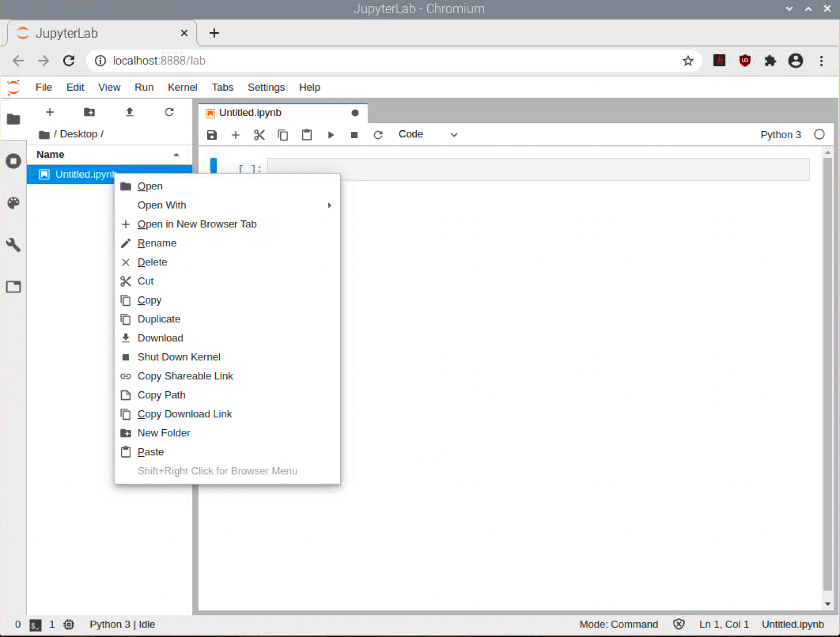The image size is (840, 637).
Task: Open the Running Terminals and Kernels panel
Action: [14, 161]
